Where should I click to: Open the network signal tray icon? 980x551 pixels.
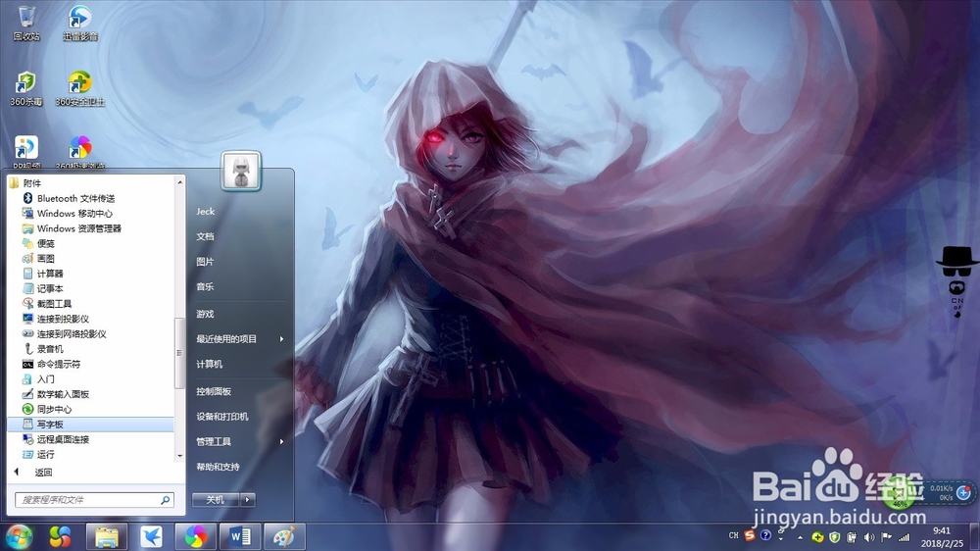tap(904, 537)
